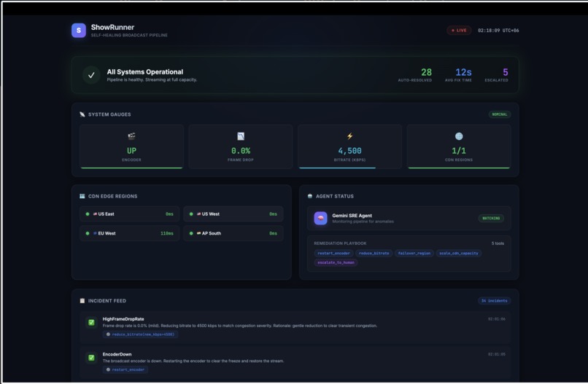
Task: Click the EU West green status dot
Action: (x=88, y=233)
